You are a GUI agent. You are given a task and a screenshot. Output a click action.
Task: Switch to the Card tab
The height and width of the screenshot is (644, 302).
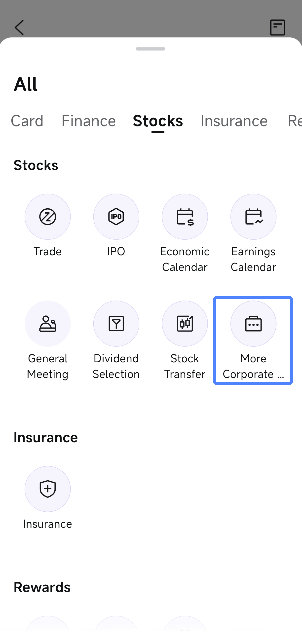click(27, 121)
